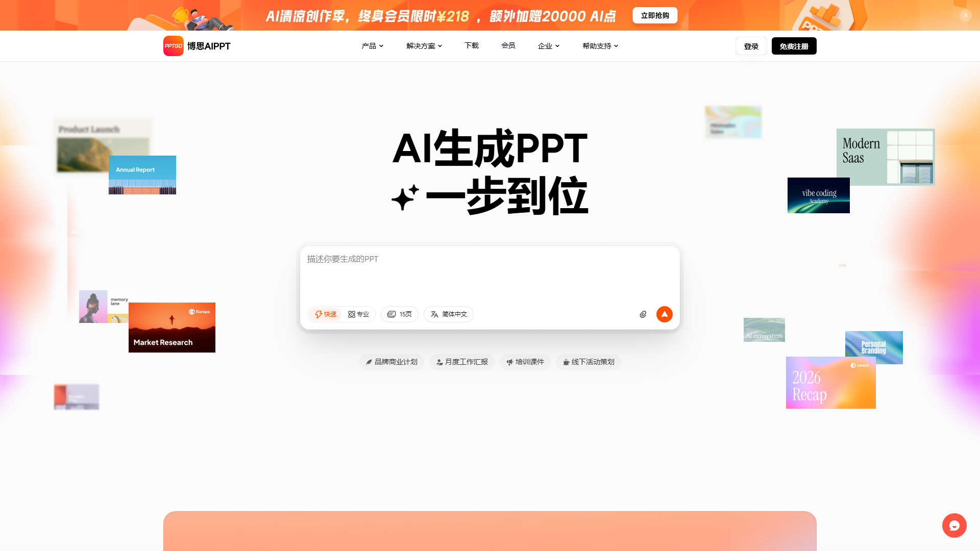Click the 博思AIPPT brand name
The height and width of the screenshot is (551, 980).
tap(209, 46)
